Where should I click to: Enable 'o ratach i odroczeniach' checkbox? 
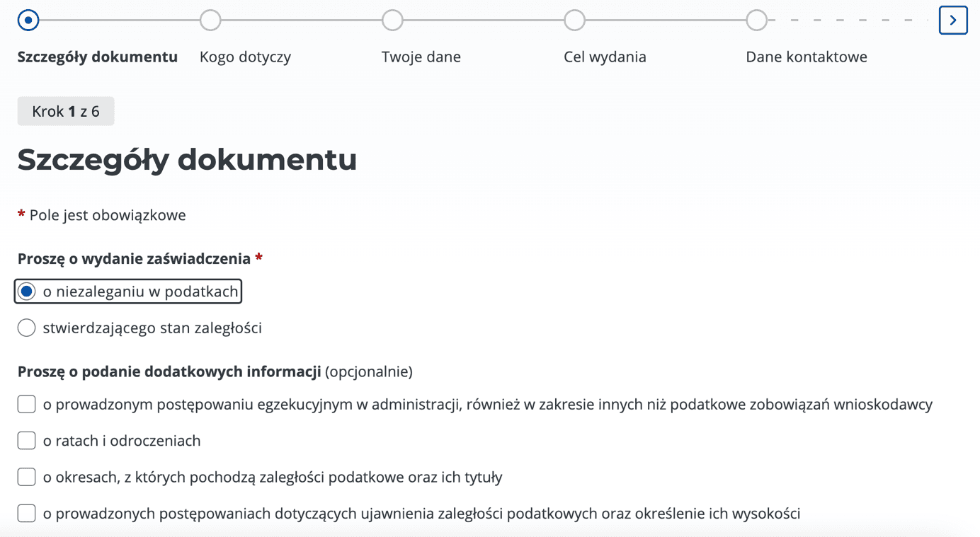(27, 441)
